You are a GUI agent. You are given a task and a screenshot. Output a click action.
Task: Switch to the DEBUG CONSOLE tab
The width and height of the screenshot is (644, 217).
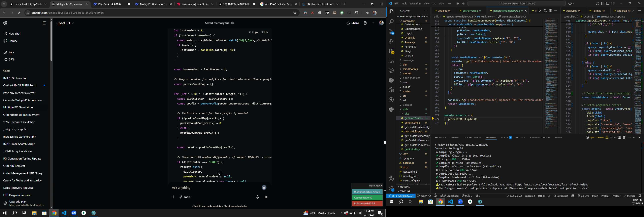(472, 138)
